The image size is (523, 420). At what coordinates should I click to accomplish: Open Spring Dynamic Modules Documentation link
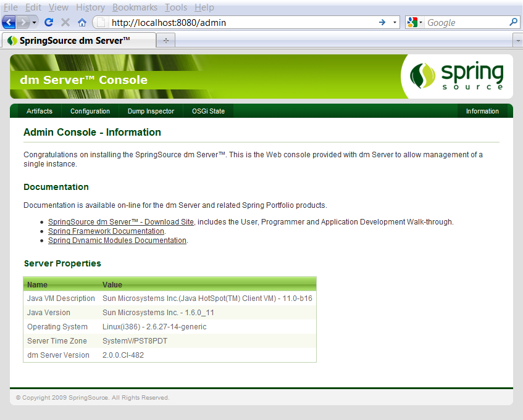click(117, 241)
